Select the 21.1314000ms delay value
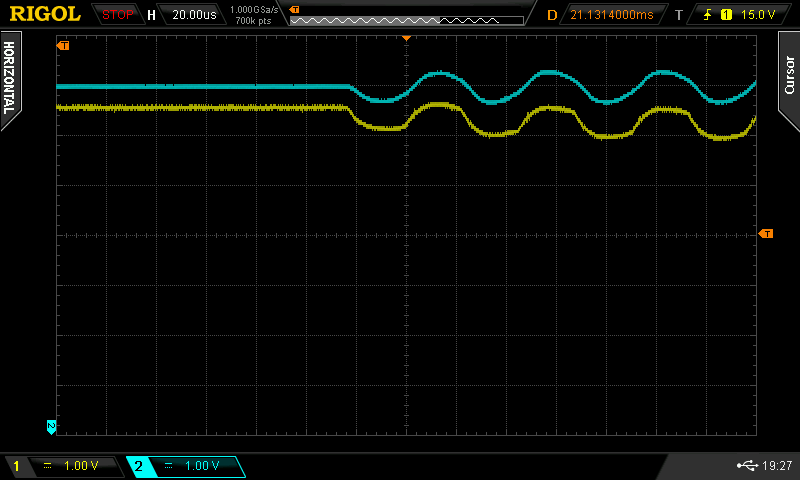The image size is (800, 480). [610, 15]
